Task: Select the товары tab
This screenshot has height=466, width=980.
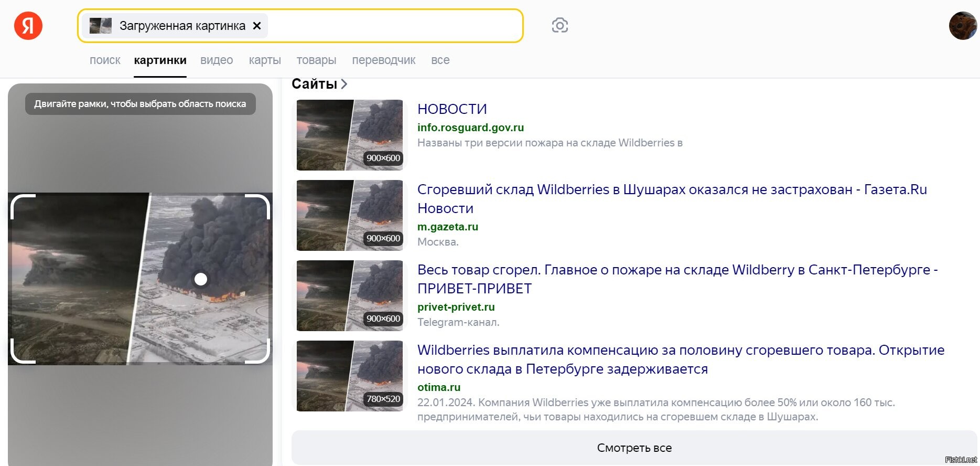Action: [x=316, y=60]
